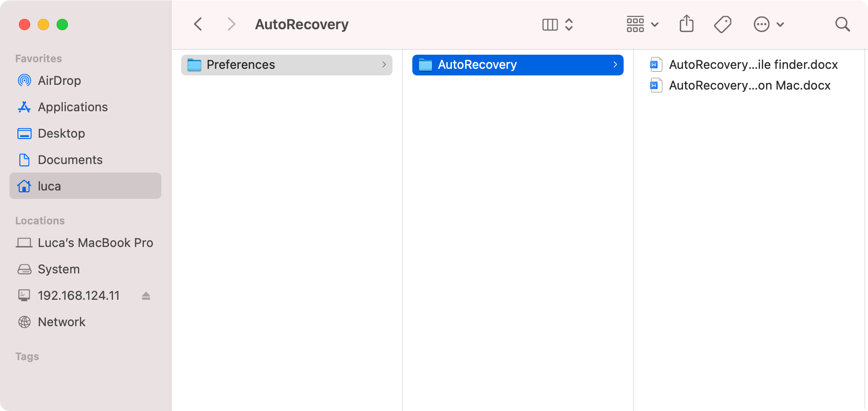The height and width of the screenshot is (411, 868).
Task: Eject the 192.168.124.11 network drive
Action: click(146, 296)
